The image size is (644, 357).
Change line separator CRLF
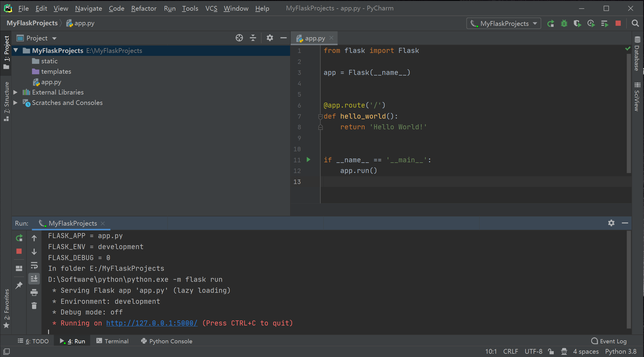pyautogui.click(x=510, y=352)
